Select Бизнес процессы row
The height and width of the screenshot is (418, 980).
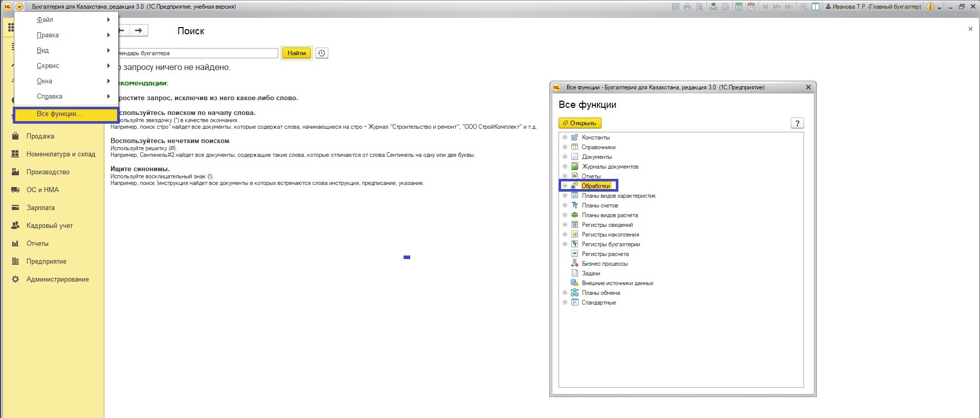605,264
